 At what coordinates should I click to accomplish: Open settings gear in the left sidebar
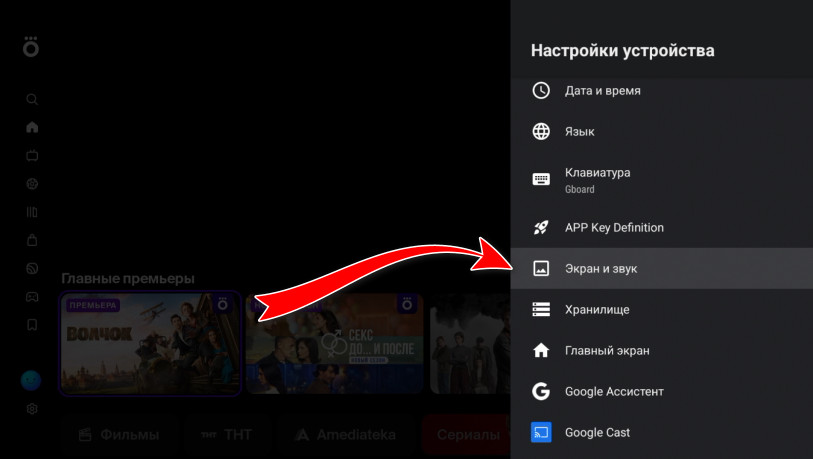pos(32,409)
